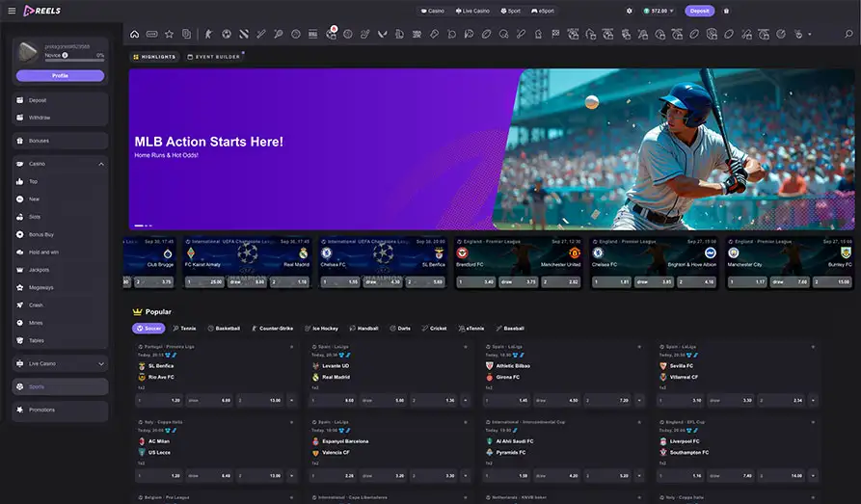Expand the Live Casino section in sidebar
The width and height of the screenshot is (861, 504).
(101, 363)
